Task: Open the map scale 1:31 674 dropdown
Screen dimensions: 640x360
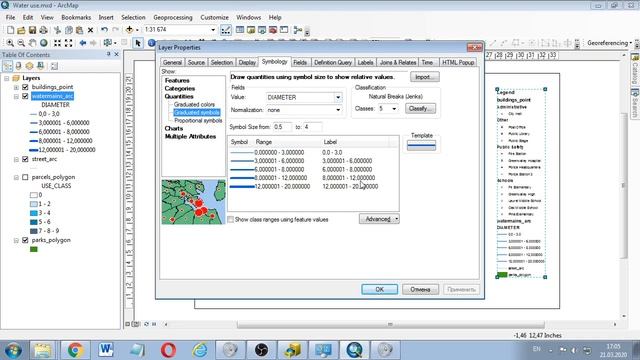Action: 213,30
